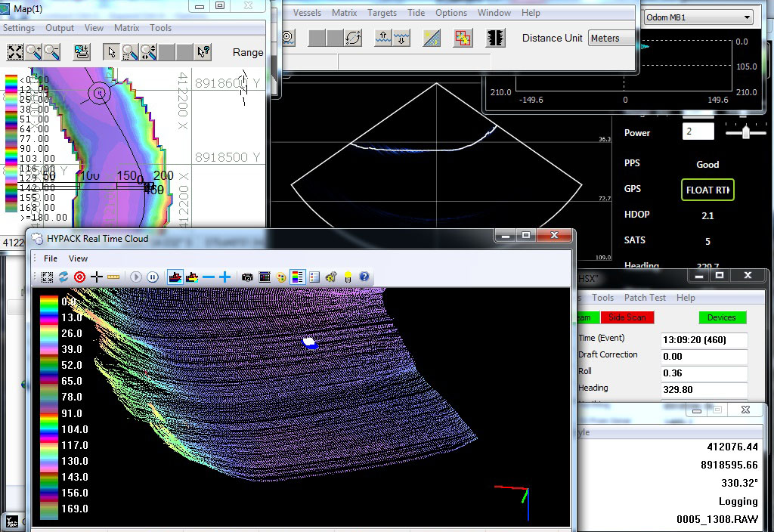Viewport: 774px width, 532px height.
Task: Click zoom extents icon in Map toolbar
Action: tap(15, 52)
